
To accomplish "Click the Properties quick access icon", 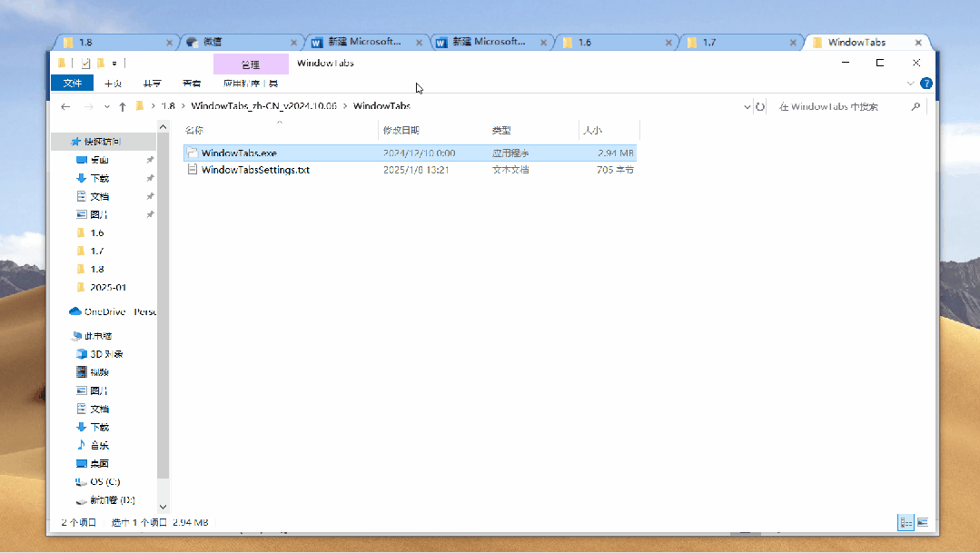I will pos(85,64).
